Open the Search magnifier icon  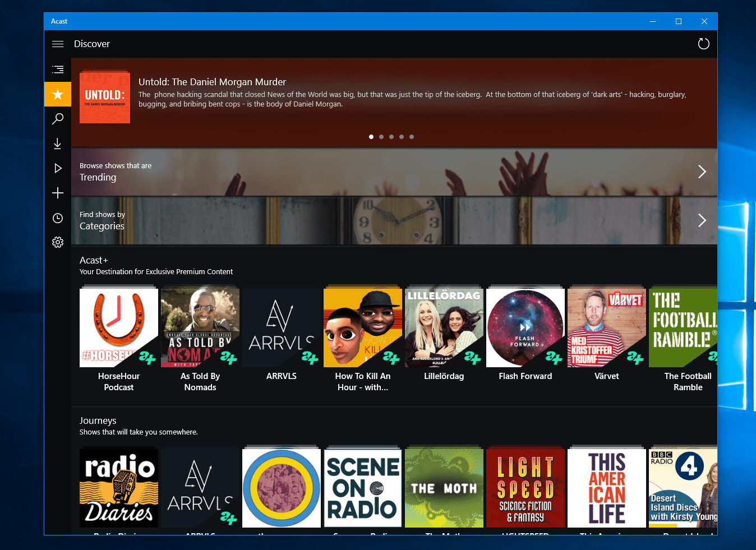(x=58, y=119)
